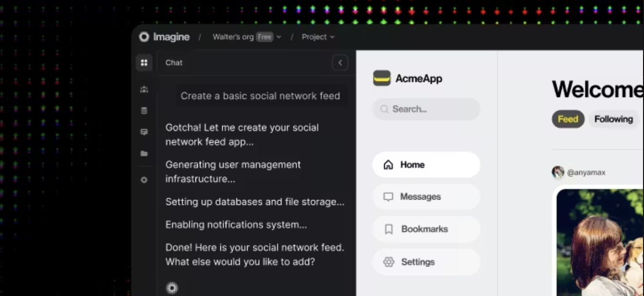644x296 pixels.
Task: Click the speech bubble icon beside Messages
Action: click(x=388, y=197)
